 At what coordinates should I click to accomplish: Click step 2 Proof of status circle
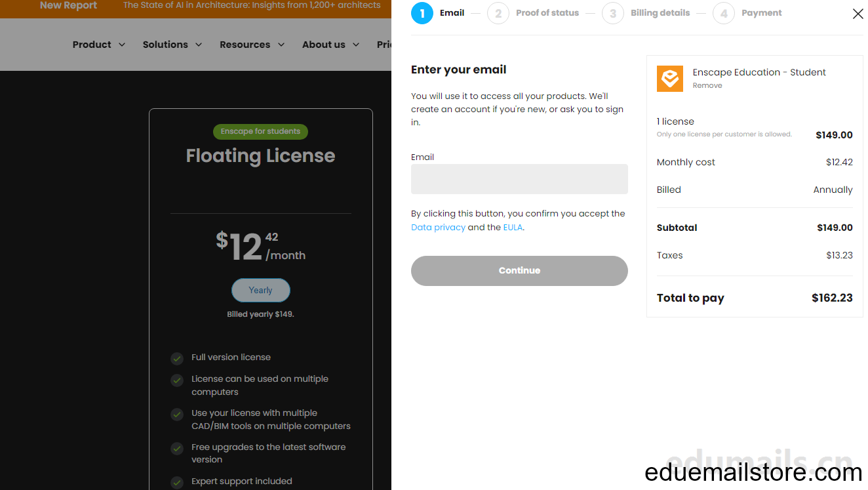click(498, 13)
